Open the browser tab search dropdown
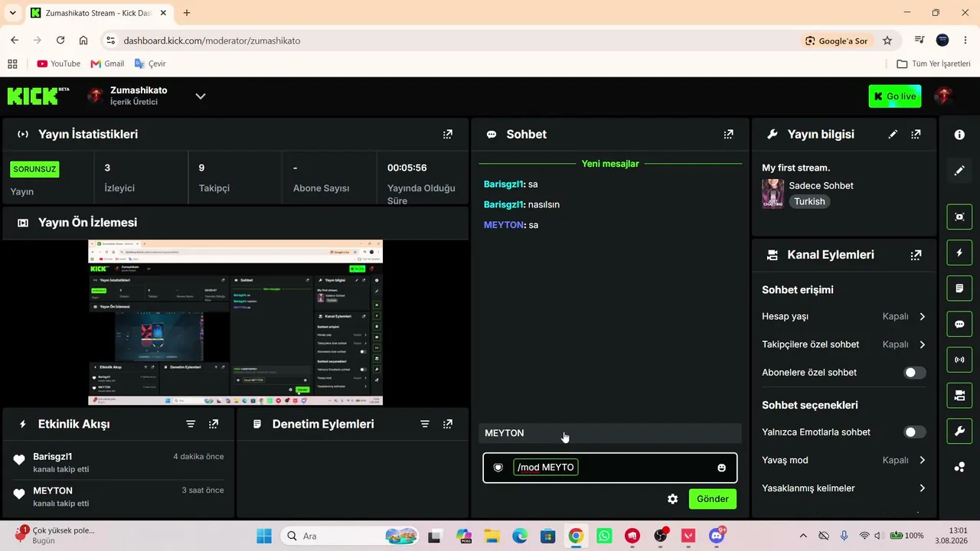Screen dimensions: 980x551 (12, 13)
